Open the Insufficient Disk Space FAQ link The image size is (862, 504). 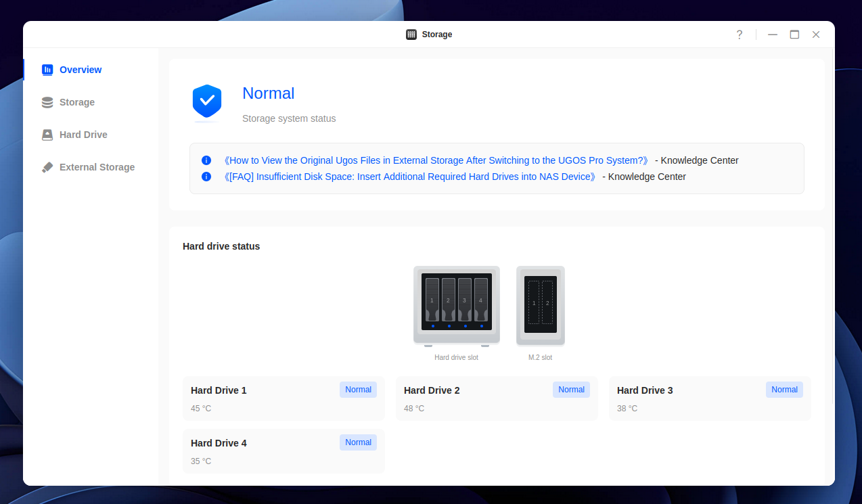point(409,177)
